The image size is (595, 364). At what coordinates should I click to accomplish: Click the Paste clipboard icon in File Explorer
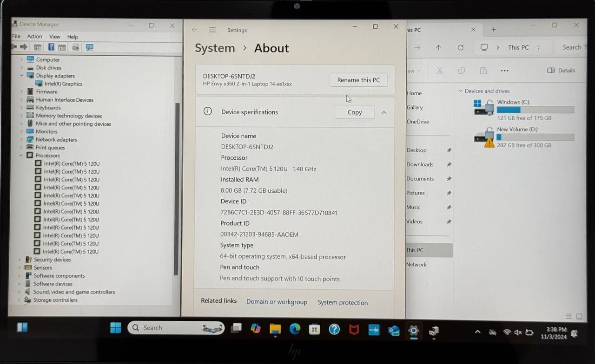pos(483,71)
